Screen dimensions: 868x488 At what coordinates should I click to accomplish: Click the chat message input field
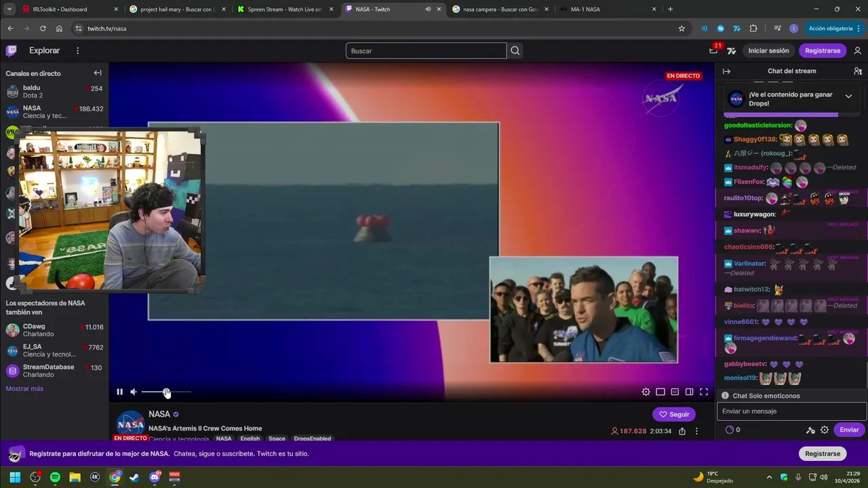[791, 411]
